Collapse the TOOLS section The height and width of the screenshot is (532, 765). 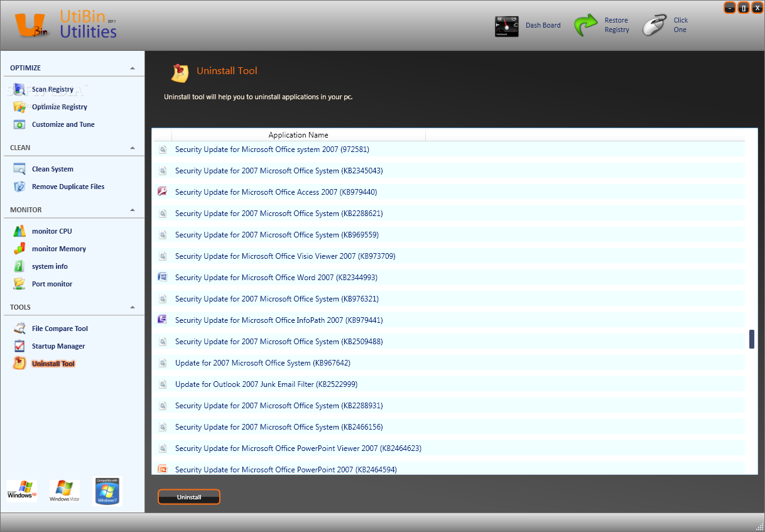click(133, 307)
